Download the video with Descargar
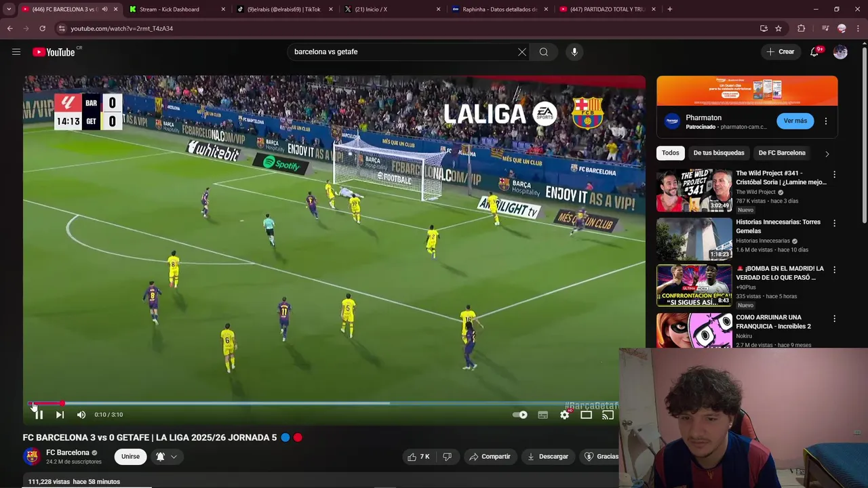The width and height of the screenshot is (868, 488). [548, 457]
